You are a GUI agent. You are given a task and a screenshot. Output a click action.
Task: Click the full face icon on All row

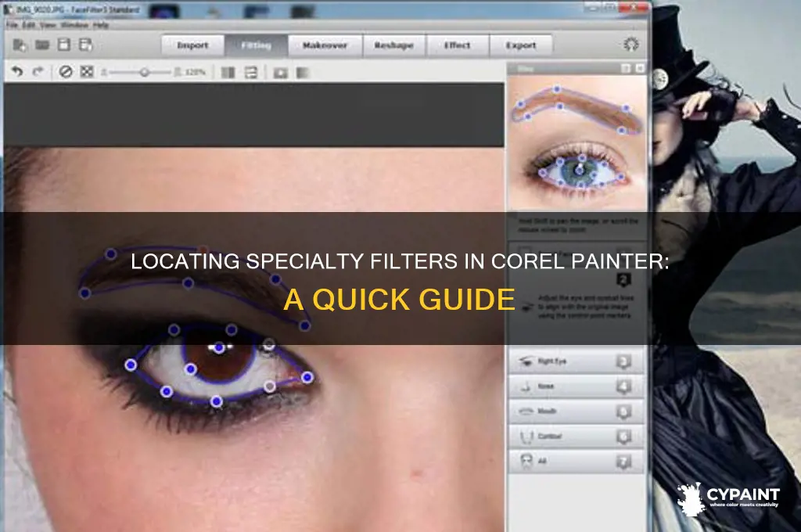click(x=526, y=461)
